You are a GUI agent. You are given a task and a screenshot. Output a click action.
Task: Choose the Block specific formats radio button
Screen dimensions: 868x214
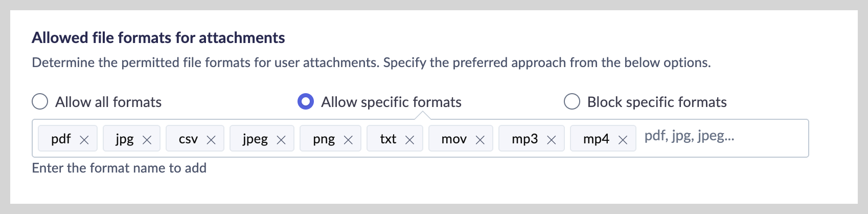coord(572,102)
